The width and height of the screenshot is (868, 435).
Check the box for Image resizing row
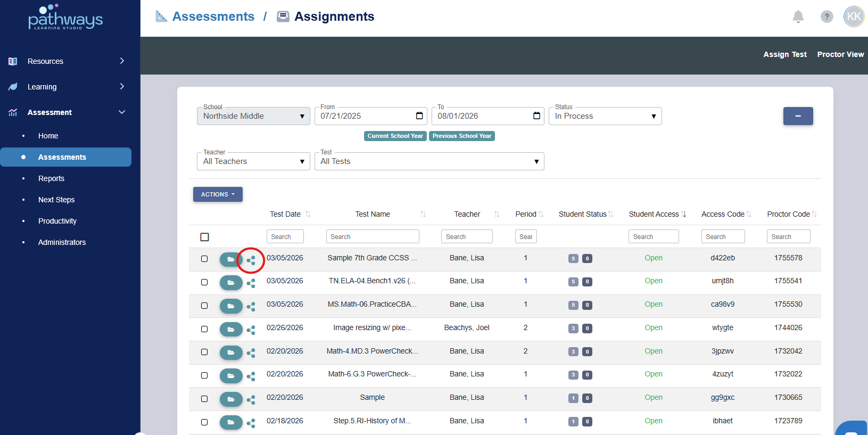pos(204,329)
